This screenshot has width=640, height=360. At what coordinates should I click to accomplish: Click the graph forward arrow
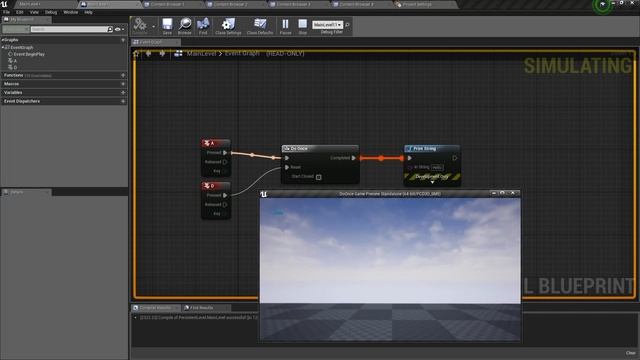coord(162,53)
